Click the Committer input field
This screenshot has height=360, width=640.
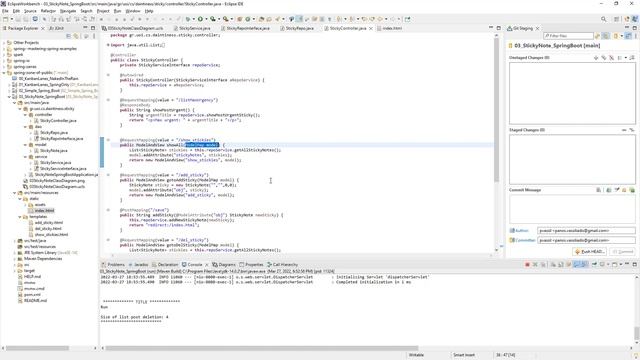pyautogui.click(x=586, y=240)
